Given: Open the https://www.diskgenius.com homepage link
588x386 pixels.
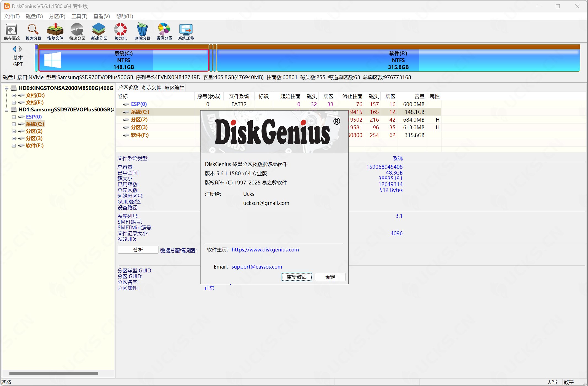Looking at the screenshot, I should 265,250.
